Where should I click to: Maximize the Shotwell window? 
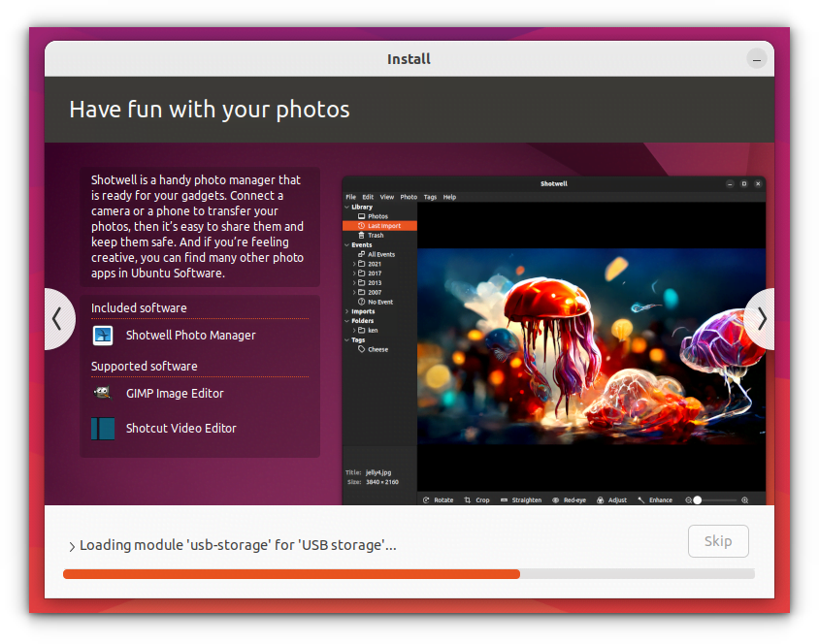[743, 183]
